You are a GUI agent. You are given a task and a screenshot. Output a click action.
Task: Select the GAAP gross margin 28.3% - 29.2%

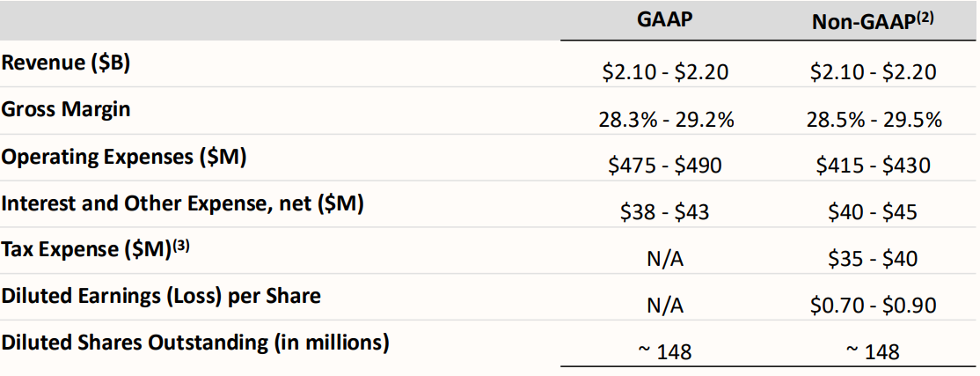tap(665, 119)
